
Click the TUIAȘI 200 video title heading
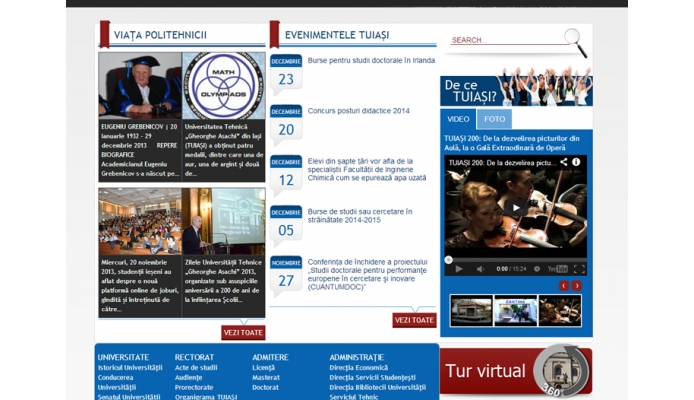pyautogui.click(x=512, y=143)
